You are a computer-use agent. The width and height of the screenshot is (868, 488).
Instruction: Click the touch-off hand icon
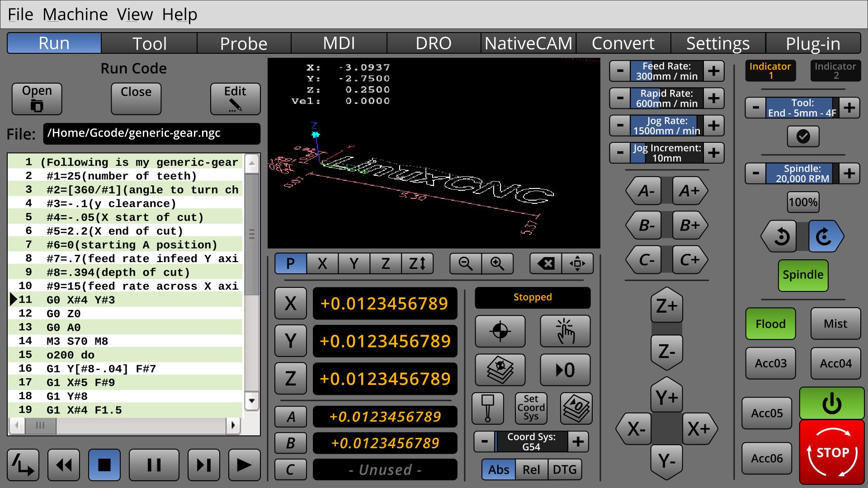click(x=565, y=331)
